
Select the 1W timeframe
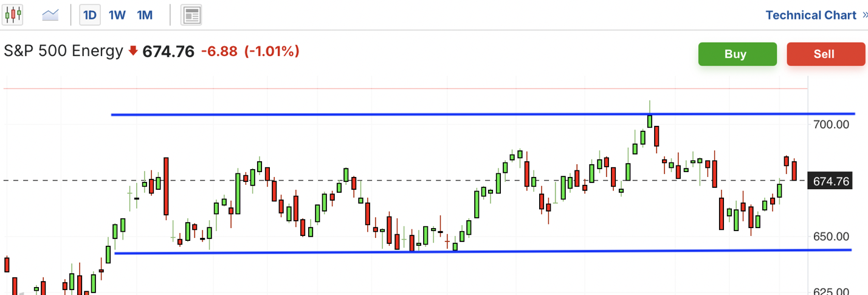[117, 15]
